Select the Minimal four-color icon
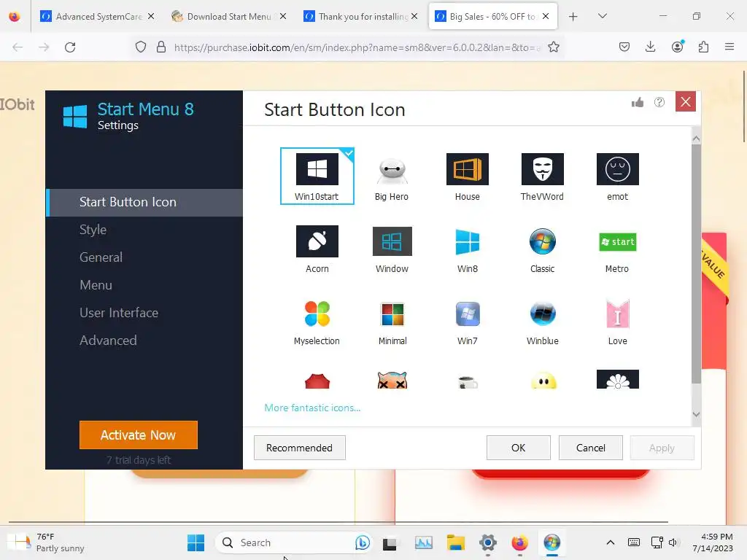 coord(392,322)
